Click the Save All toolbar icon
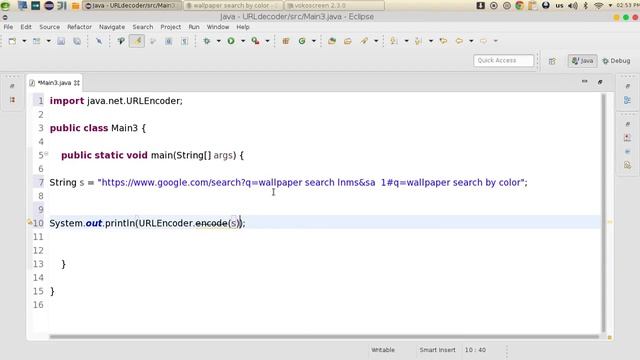Image resolution: width=640 pixels, height=360 pixels. (x=77, y=41)
